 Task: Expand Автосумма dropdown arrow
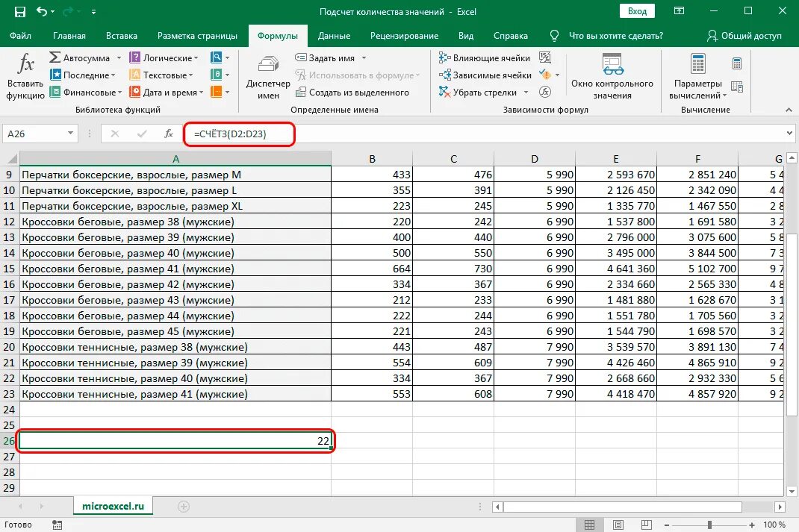click(119, 58)
